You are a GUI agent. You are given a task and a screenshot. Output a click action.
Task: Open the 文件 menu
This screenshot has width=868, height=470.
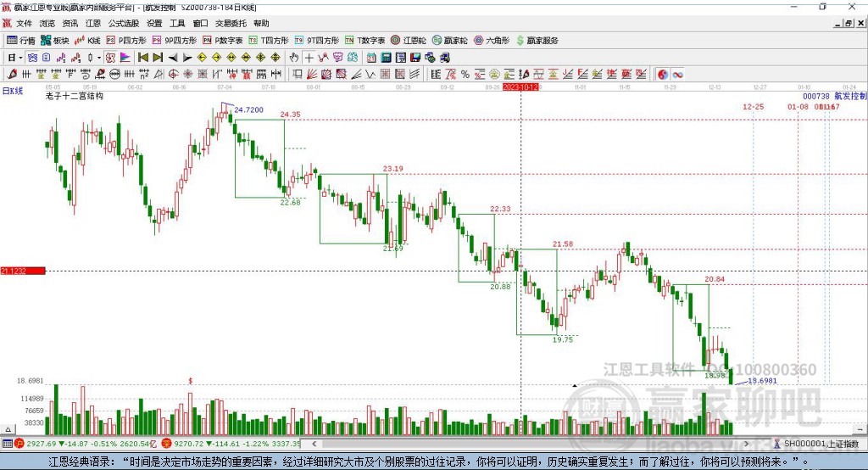[x=24, y=23]
